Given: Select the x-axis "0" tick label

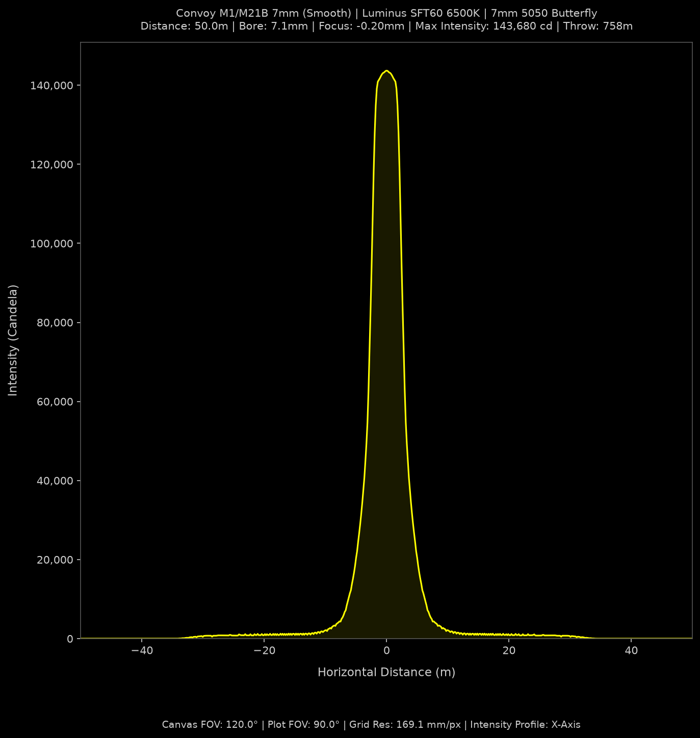Looking at the screenshot, I should click(386, 650).
